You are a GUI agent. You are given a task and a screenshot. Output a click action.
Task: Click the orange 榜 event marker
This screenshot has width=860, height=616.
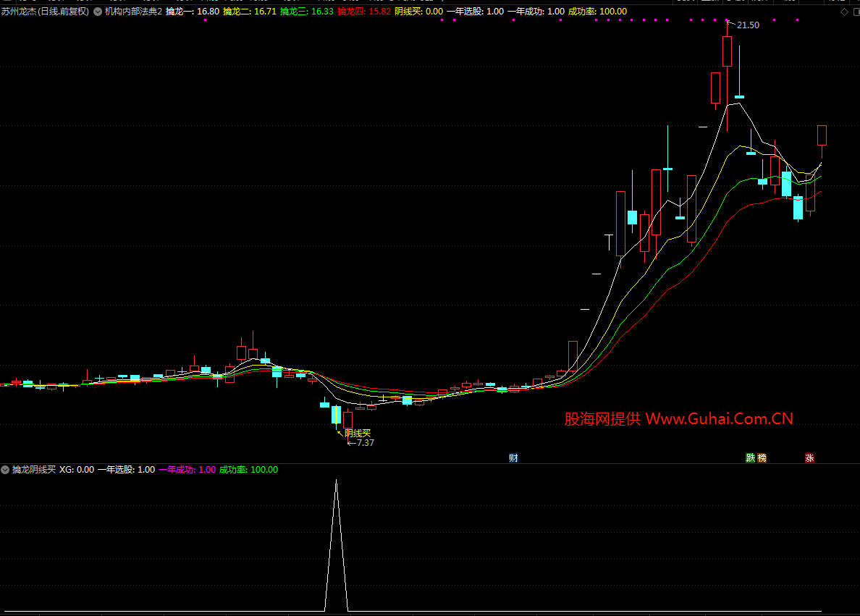coord(762,458)
